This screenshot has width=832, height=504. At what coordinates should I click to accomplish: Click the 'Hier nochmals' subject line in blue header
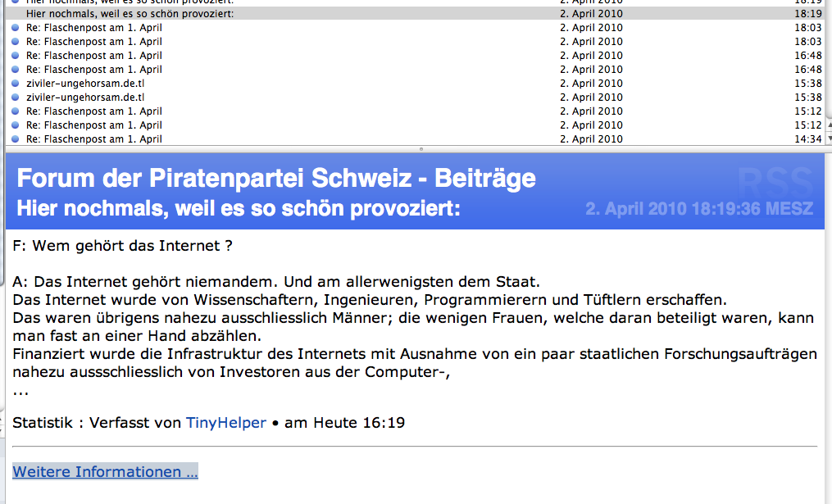pos(239,208)
